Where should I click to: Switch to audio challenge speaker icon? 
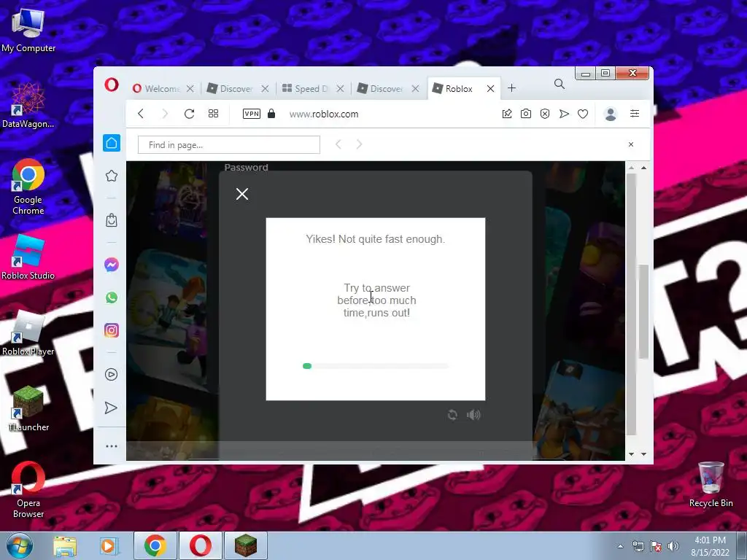pyautogui.click(x=473, y=415)
